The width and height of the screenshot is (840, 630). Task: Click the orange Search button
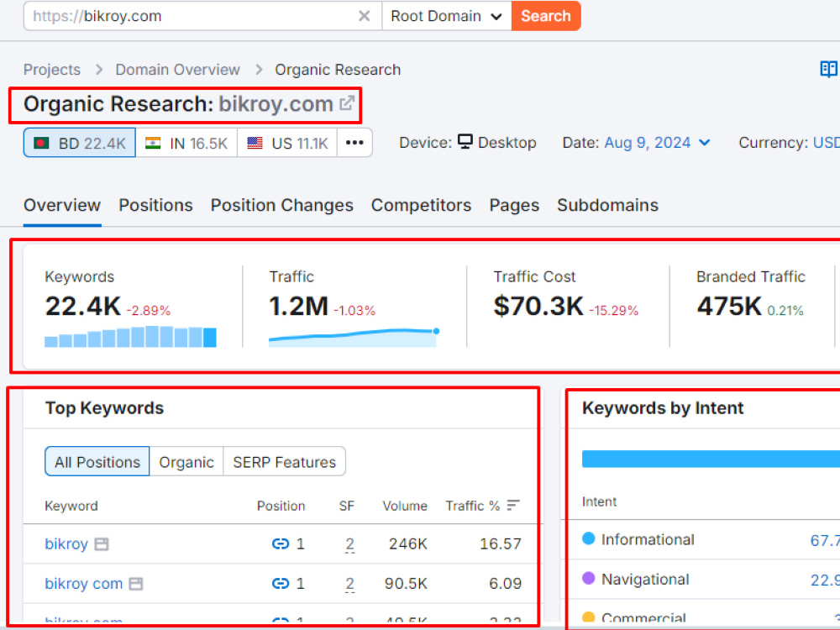tap(546, 16)
